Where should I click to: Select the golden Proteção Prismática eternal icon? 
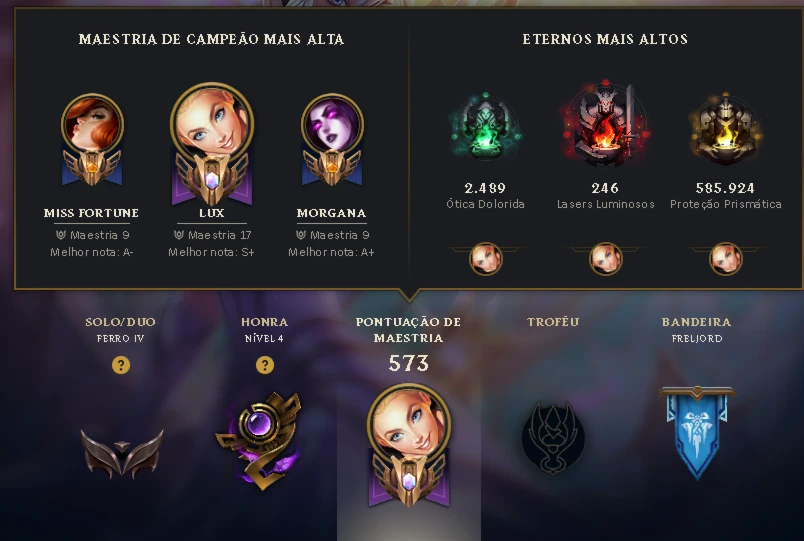point(726,128)
